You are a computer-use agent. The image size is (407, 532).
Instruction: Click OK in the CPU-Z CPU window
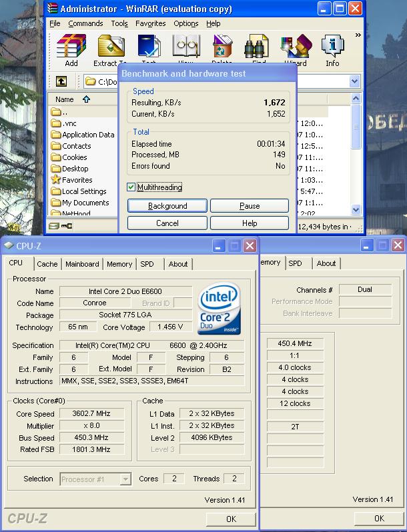point(231,519)
